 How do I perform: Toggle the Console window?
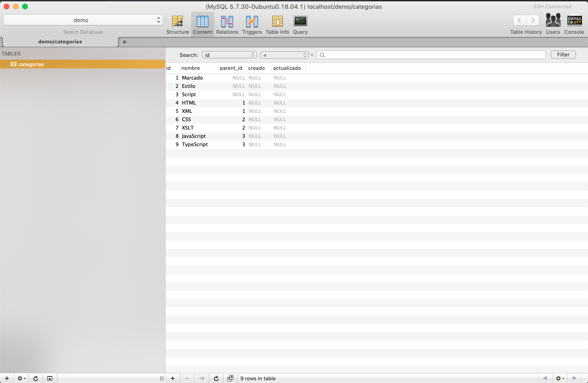574,25
